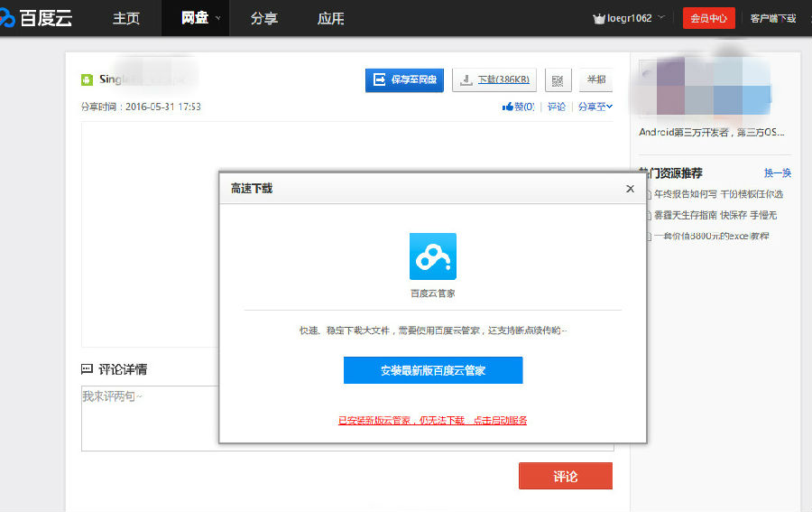Click the red 会员中心 button
This screenshot has height=512, width=812.
tap(708, 18)
